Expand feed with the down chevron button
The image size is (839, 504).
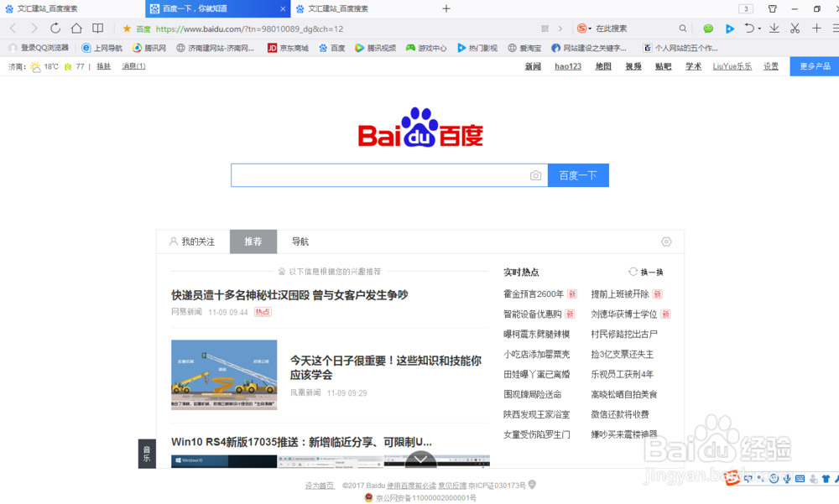420,460
